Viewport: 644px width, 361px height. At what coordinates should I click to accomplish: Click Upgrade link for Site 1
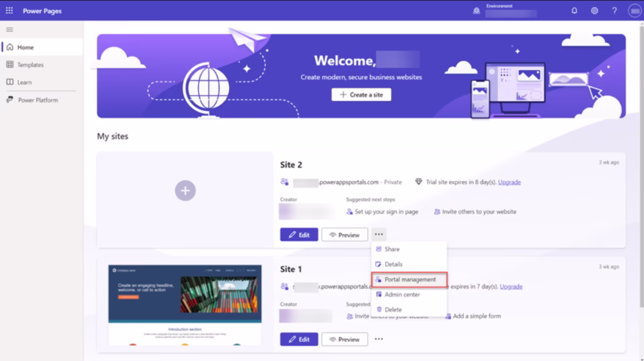[x=511, y=286]
